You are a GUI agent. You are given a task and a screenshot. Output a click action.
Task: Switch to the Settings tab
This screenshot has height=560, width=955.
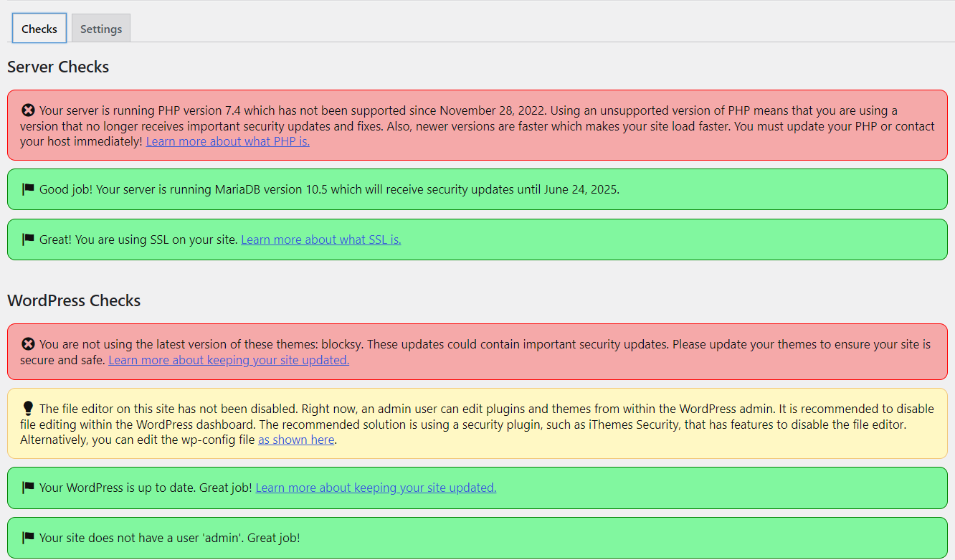pos(101,29)
